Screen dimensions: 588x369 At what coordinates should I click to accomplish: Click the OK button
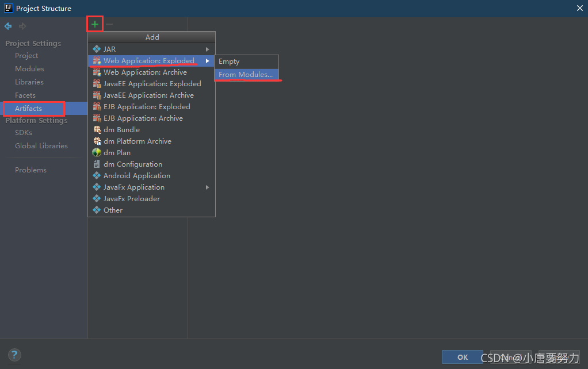click(x=463, y=357)
